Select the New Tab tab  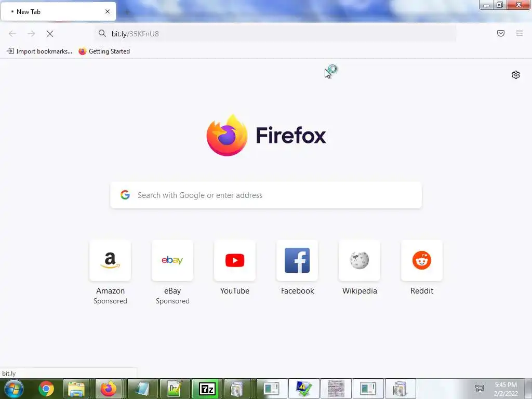(x=58, y=11)
